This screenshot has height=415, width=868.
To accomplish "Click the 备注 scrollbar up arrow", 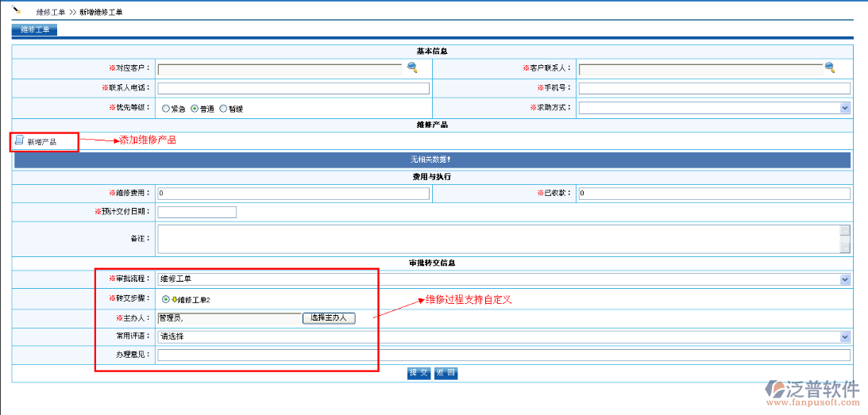I will [x=845, y=230].
